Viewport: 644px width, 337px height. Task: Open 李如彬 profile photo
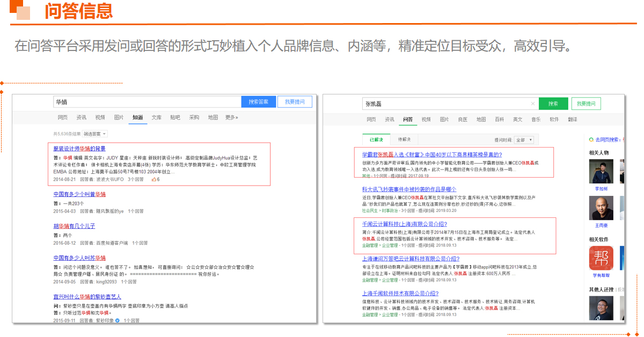pos(601,172)
